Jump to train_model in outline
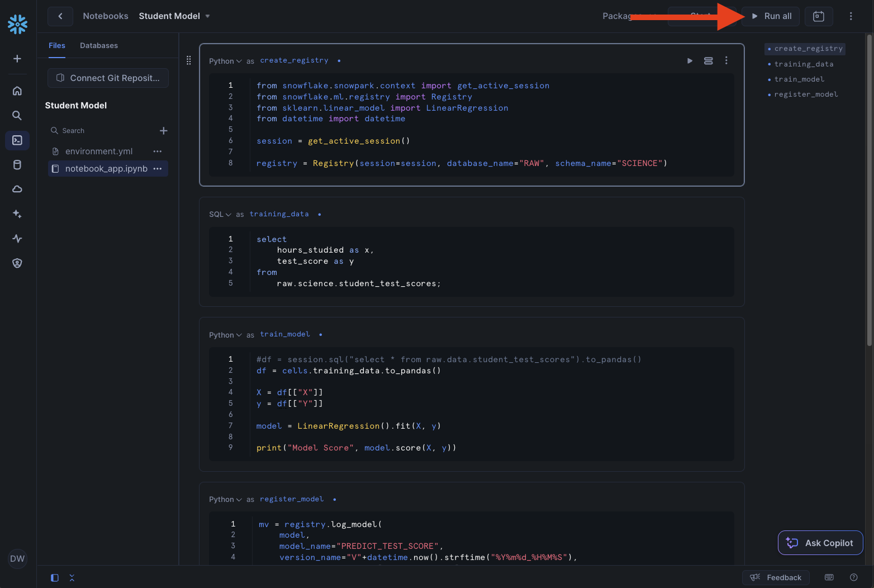Image resolution: width=874 pixels, height=588 pixels. (x=799, y=79)
